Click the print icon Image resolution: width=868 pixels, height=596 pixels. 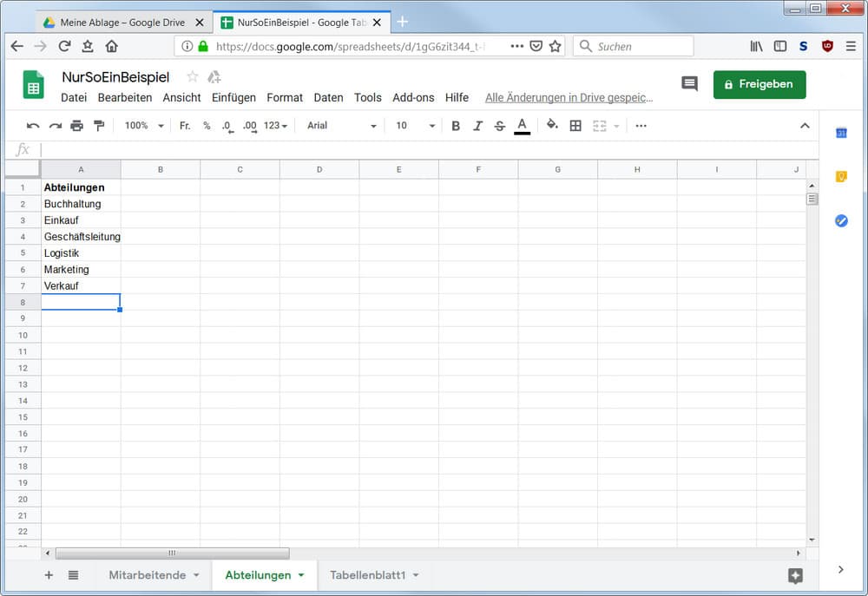[x=76, y=126]
